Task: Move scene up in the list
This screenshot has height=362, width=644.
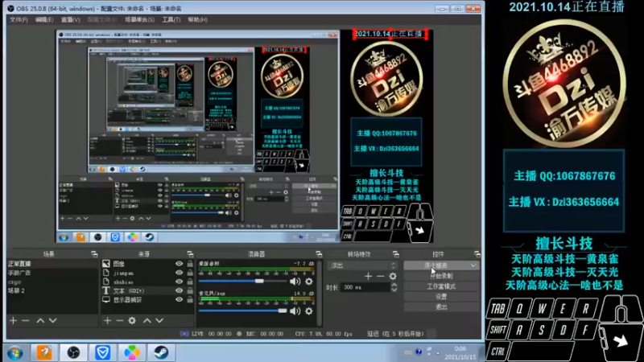Action: (40, 320)
